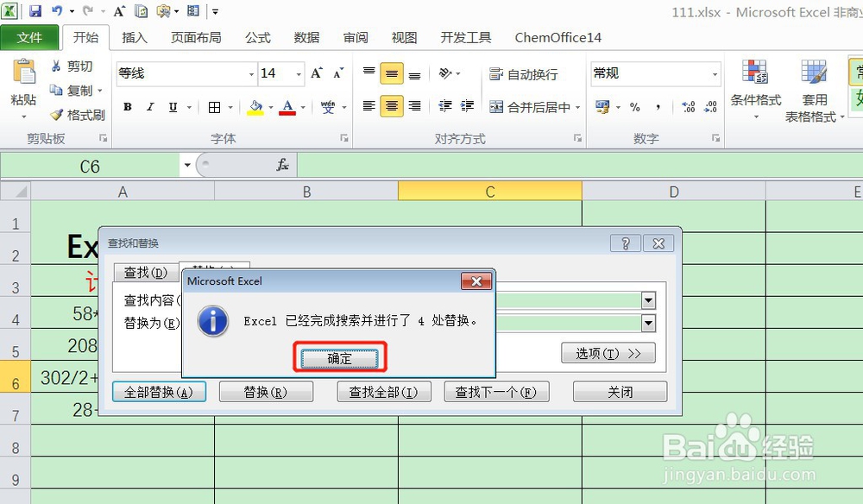The image size is (863, 504).
Task: Click the C6 Name Box field
Action: click(90, 166)
